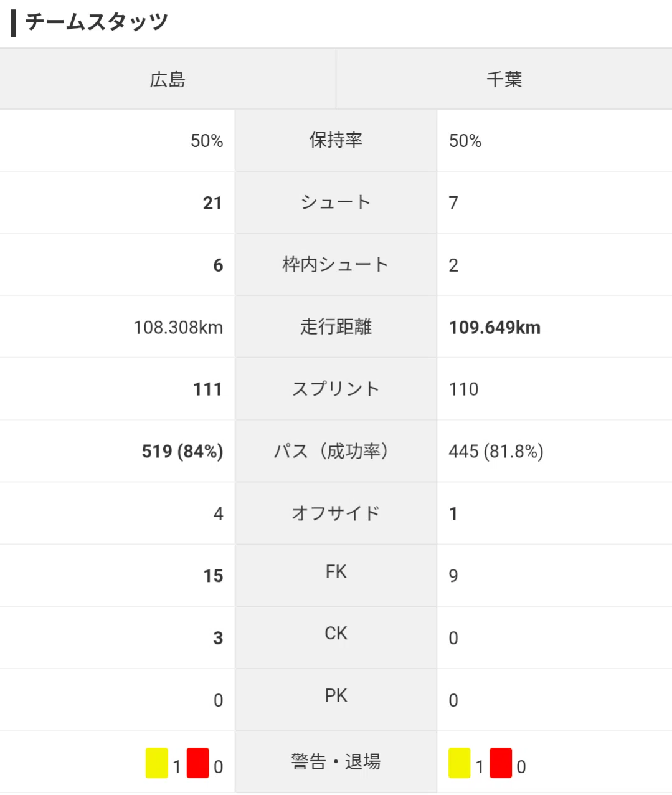Image resolution: width=672 pixels, height=795 pixels.
Task: Click Hiroshima's 21 shots value
Action: pyautogui.click(x=212, y=203)
